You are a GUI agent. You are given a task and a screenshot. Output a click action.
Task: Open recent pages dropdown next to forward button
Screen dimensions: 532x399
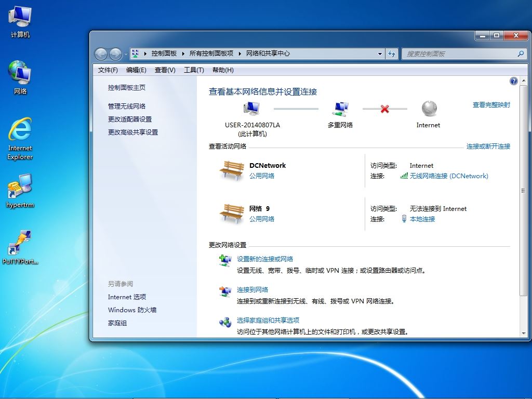point(126,54)
